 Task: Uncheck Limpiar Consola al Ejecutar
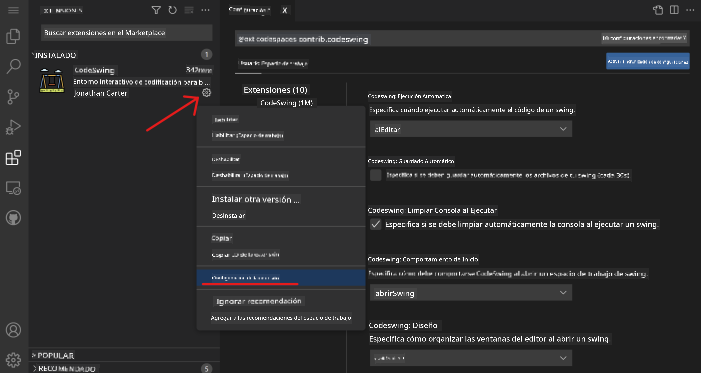pyautogui.click(x=376, y=224)
